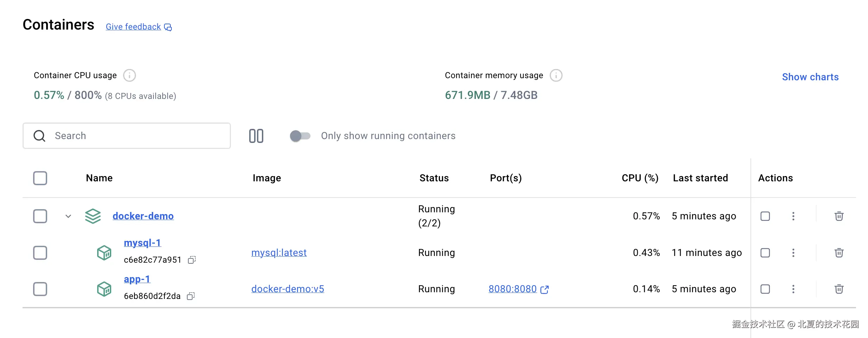Collapse the docker-demo group chevron
The width and height of the screenshot is (868, 338).
pos(68,216)
